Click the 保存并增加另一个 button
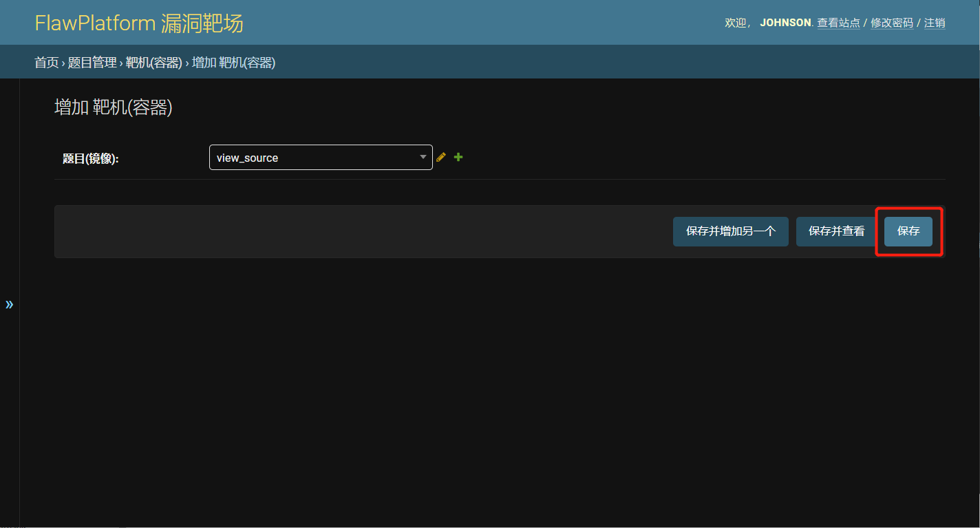980x528 pixels. pyautogui.click(x=731, y=231)
